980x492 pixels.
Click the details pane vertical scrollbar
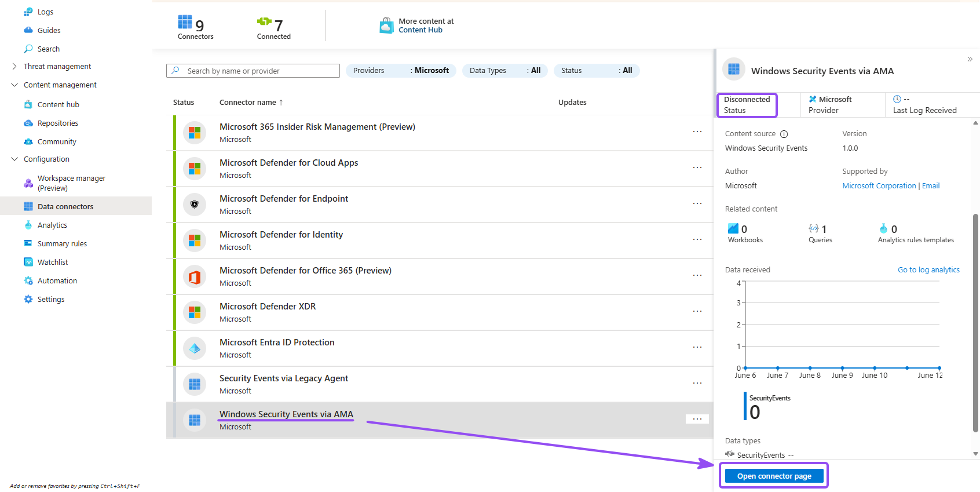point(975,323)
